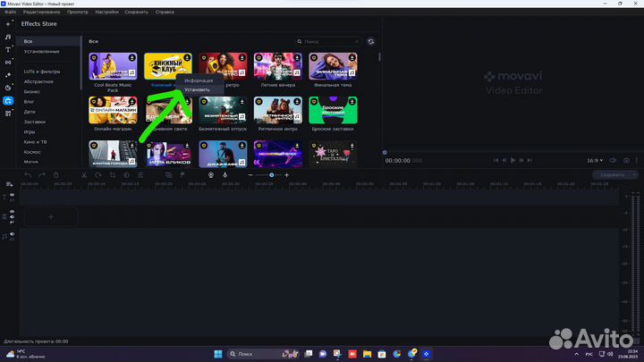This screenshot has width=644, height=362.
Task: Choose Установить in the context menu
Action: pos(197,90)
